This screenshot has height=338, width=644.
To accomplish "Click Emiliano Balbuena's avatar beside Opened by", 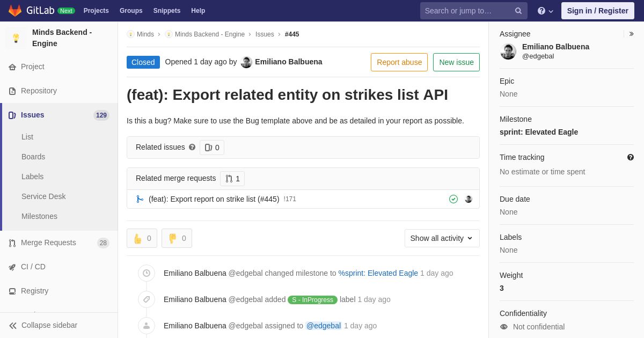I will pos(246,62).
